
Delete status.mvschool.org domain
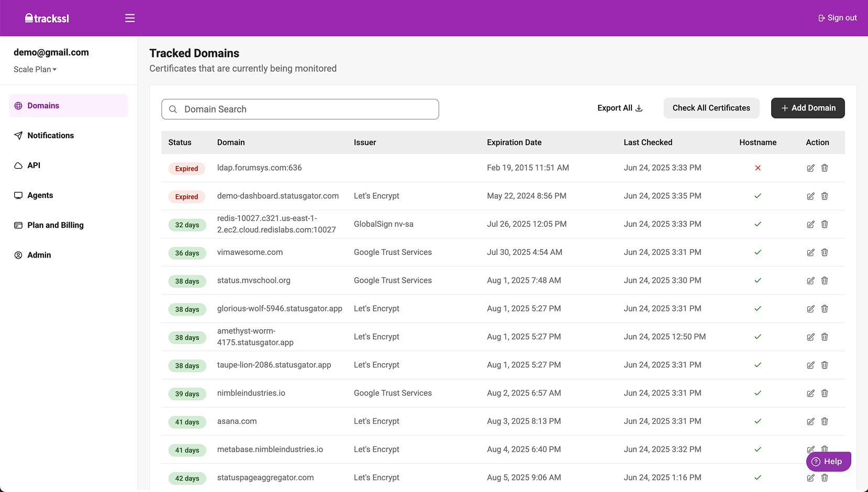(x=825, y=281)
